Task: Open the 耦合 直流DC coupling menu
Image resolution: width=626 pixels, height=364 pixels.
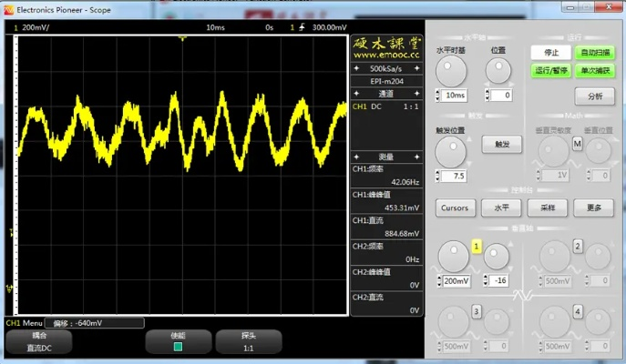Action: (x=40, y=342)
